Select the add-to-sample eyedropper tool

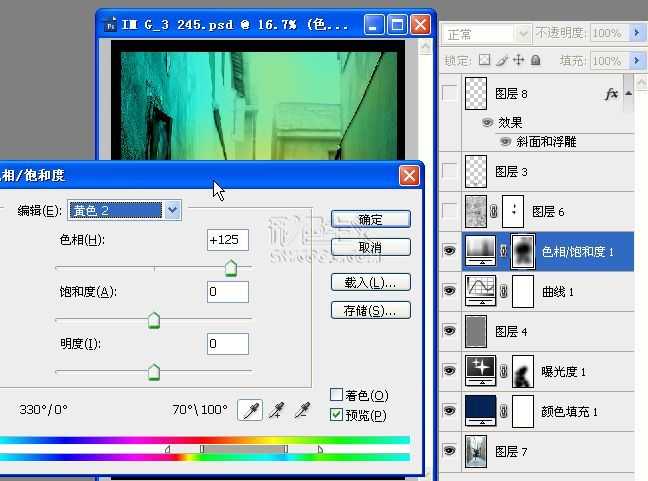pos(276,410)
